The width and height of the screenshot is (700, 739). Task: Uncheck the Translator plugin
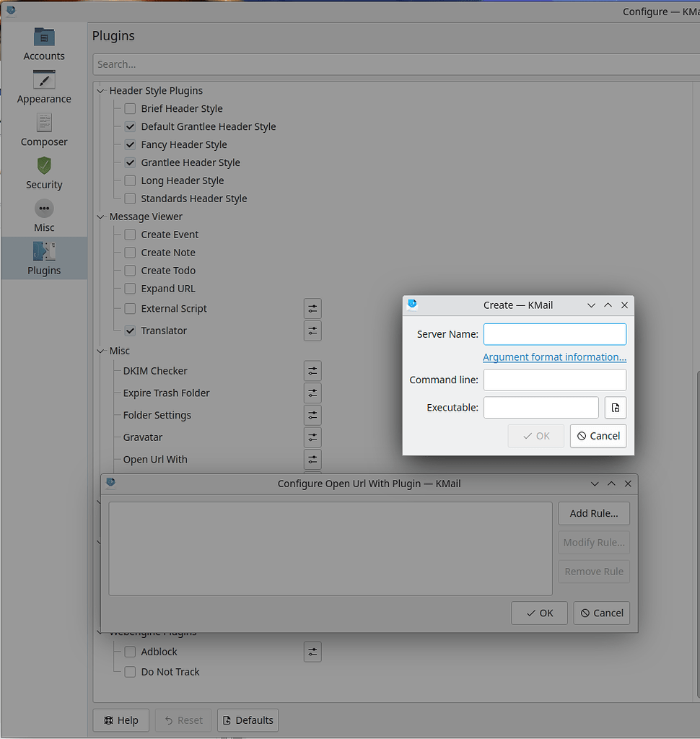(130, 331)
